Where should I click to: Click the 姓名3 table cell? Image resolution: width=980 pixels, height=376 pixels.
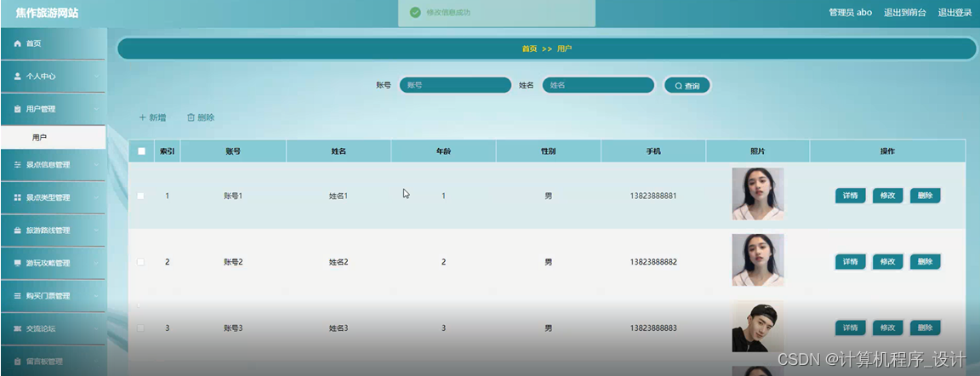[339, 328]
